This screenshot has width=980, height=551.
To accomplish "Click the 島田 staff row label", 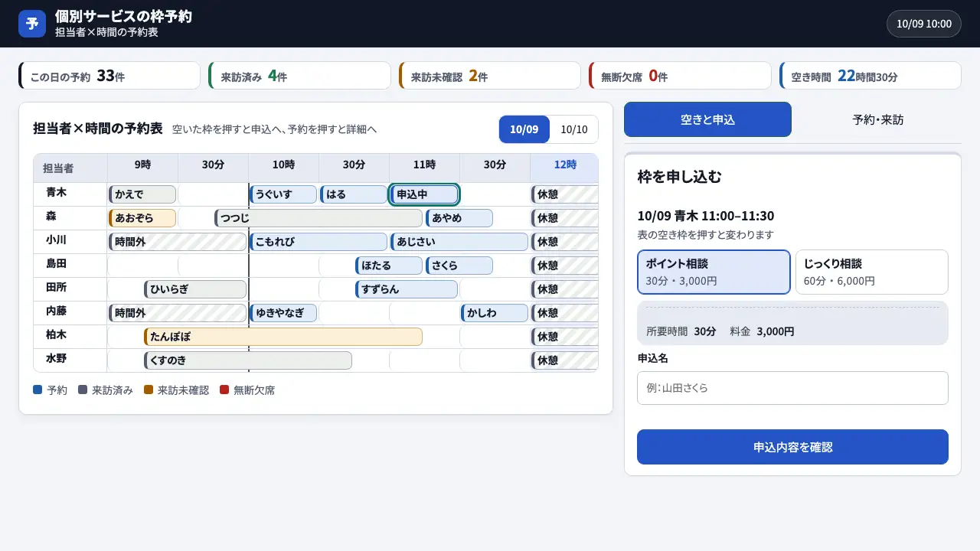I will pos(57,264).
